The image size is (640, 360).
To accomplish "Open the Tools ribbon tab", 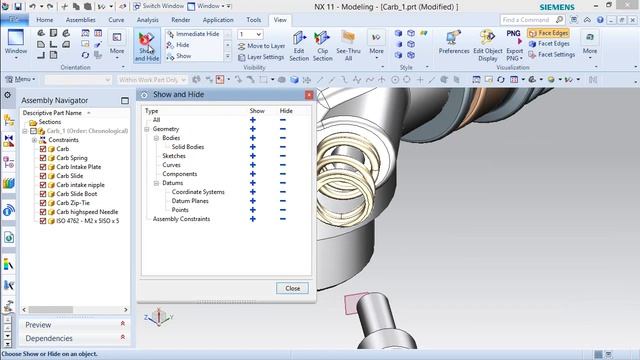I will tap(253, 20).
